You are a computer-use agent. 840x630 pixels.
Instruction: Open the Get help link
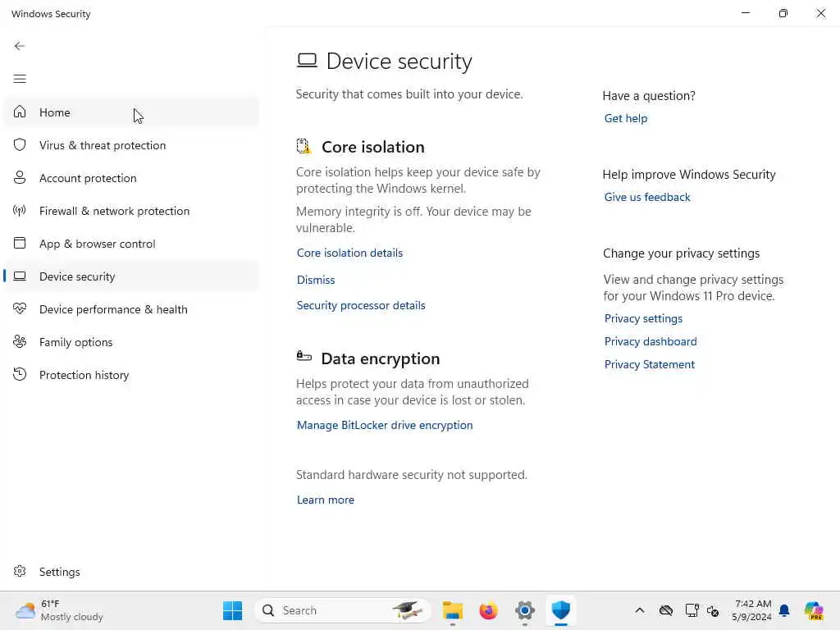coord(626,118)
